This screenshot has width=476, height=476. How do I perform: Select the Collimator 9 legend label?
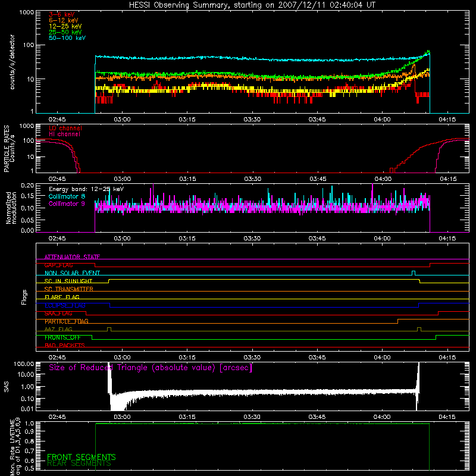tap(67, 203)
